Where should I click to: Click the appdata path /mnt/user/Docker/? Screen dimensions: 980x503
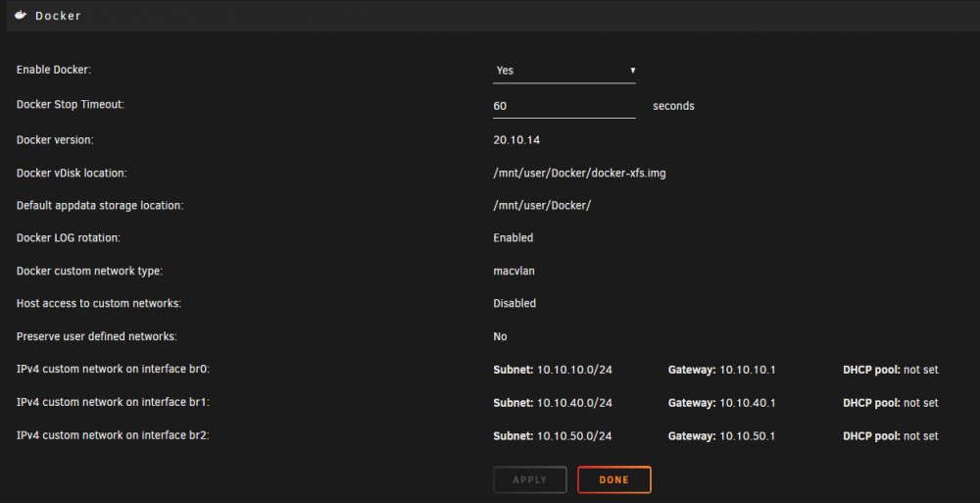[542, 206]
